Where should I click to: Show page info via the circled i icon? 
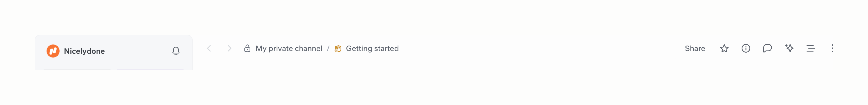(746, 48)
